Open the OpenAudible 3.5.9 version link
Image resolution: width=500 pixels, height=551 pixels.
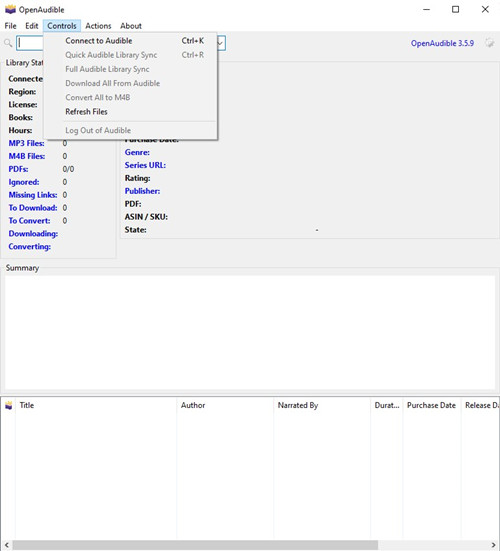[x=442, y=43]
